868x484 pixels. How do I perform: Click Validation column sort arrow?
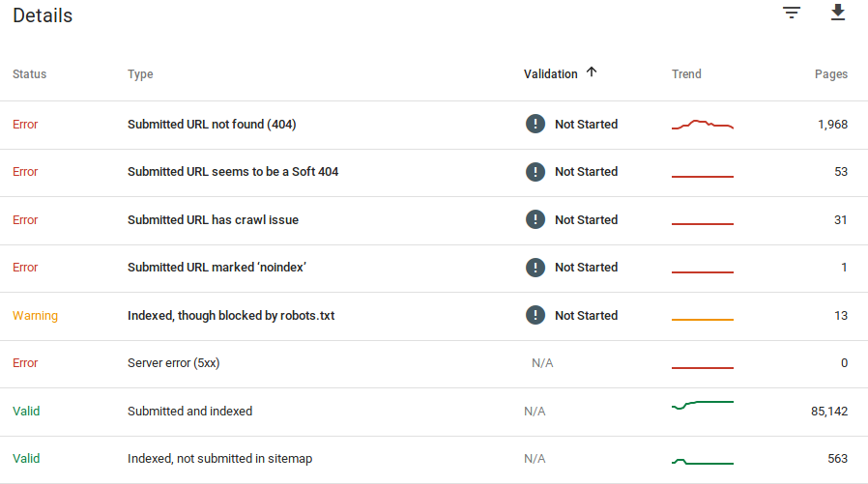point(592,72)
